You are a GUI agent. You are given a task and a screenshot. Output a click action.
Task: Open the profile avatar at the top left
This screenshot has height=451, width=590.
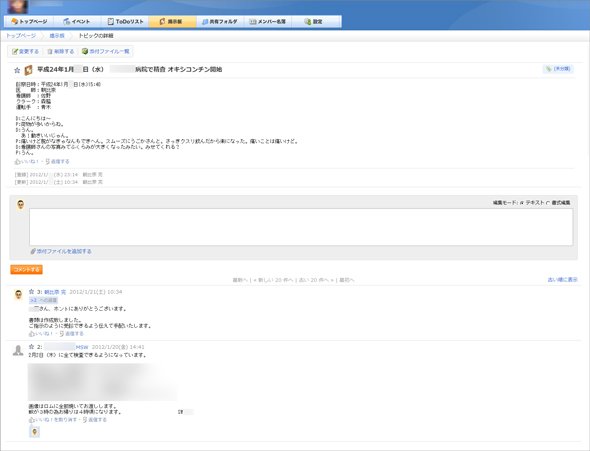[x=18, y=6]
